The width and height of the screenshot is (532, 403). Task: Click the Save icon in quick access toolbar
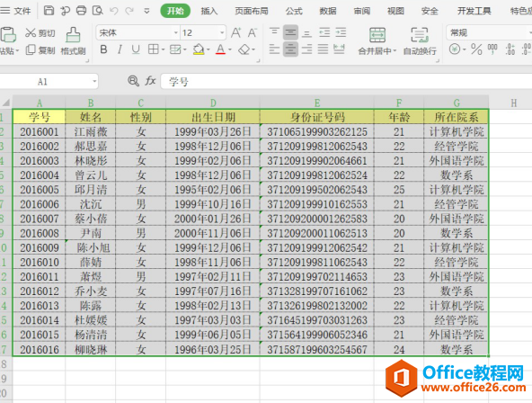(49, 11)
